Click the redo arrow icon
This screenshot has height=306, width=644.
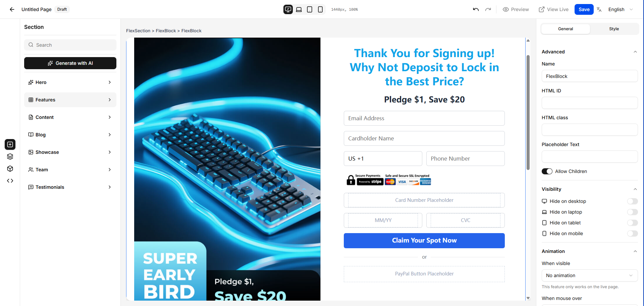tap(488, 9)
